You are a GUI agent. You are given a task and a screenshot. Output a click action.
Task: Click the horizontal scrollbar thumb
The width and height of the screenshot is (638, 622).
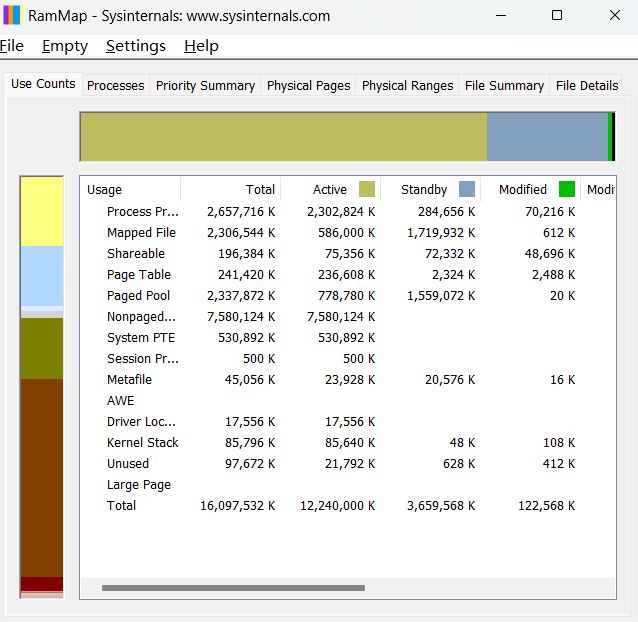point(233,588)
